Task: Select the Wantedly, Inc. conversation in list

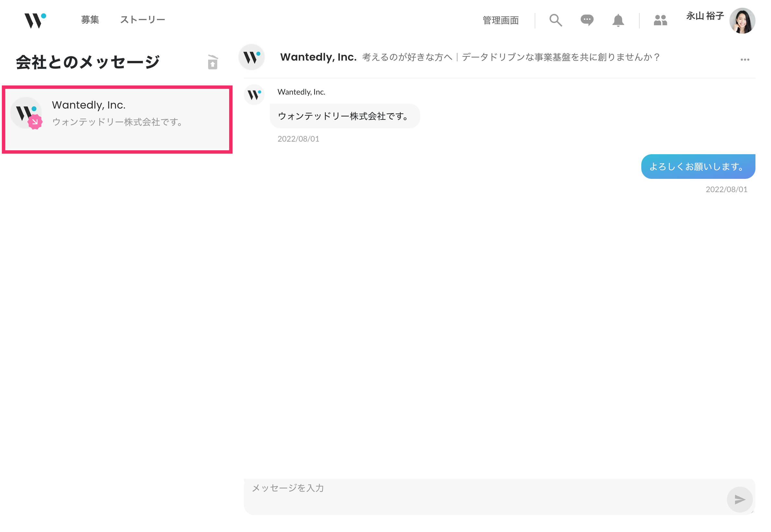Action: 117,119
